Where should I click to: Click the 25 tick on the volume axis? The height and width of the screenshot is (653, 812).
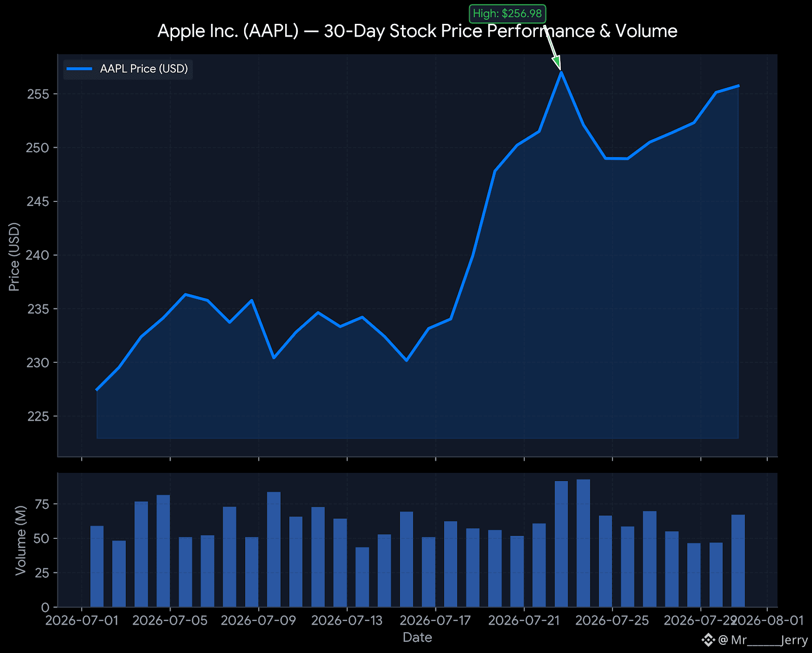[42, 573]
